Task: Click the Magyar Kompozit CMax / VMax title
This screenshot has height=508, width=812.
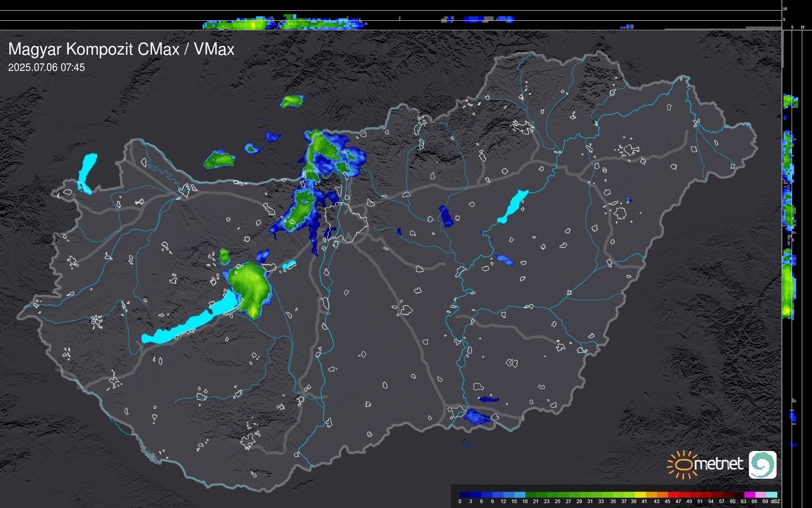Action: click(x=121, y=49)
